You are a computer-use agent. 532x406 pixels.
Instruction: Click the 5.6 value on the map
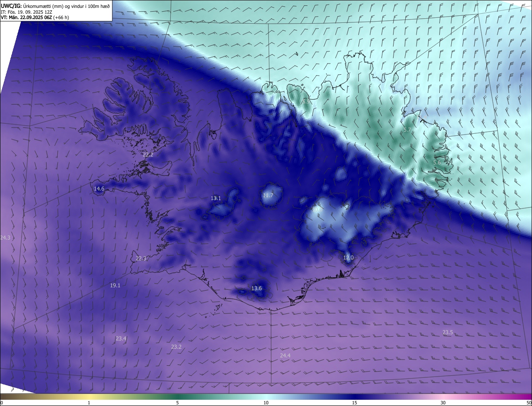tap(436, 162)
